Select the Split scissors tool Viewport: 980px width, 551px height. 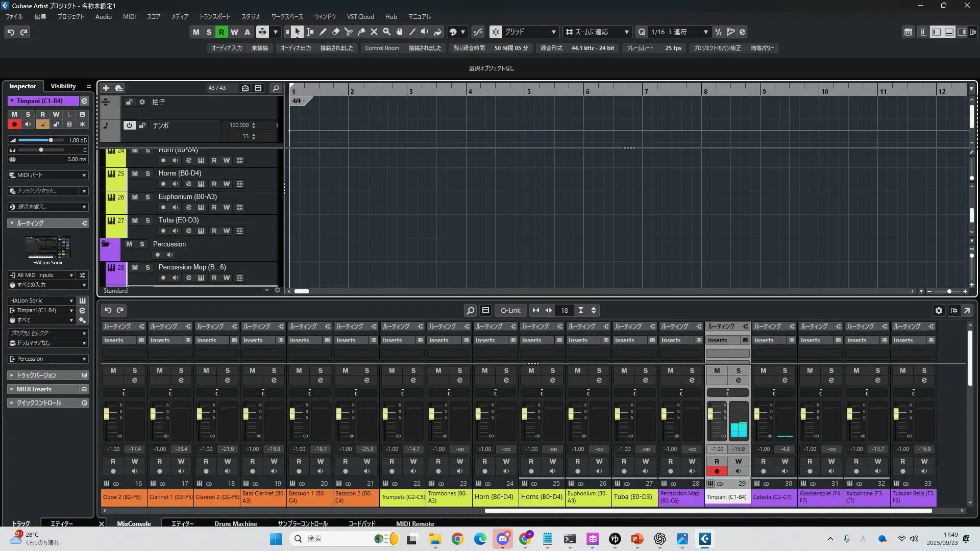pyautogui.click(x=348, y=32)
